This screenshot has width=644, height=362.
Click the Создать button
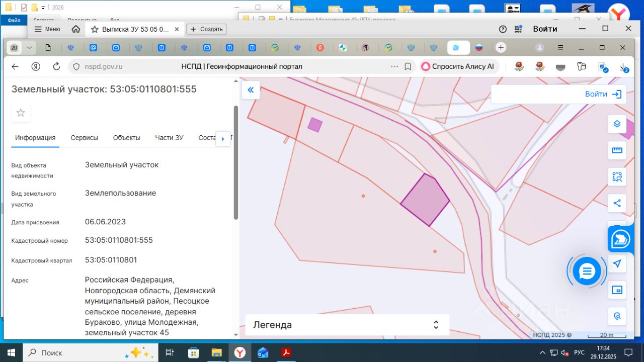pos(207,29)
